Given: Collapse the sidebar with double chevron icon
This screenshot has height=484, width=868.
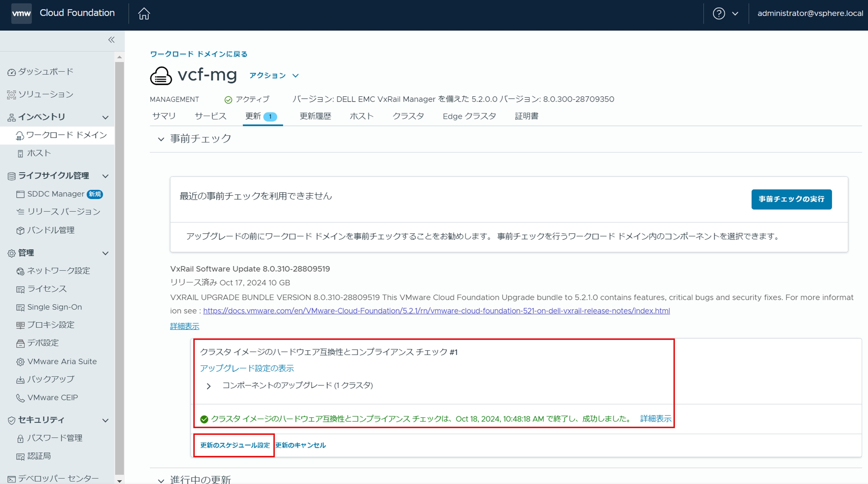Looking at the screenshot, I should [x=111, y=40].
